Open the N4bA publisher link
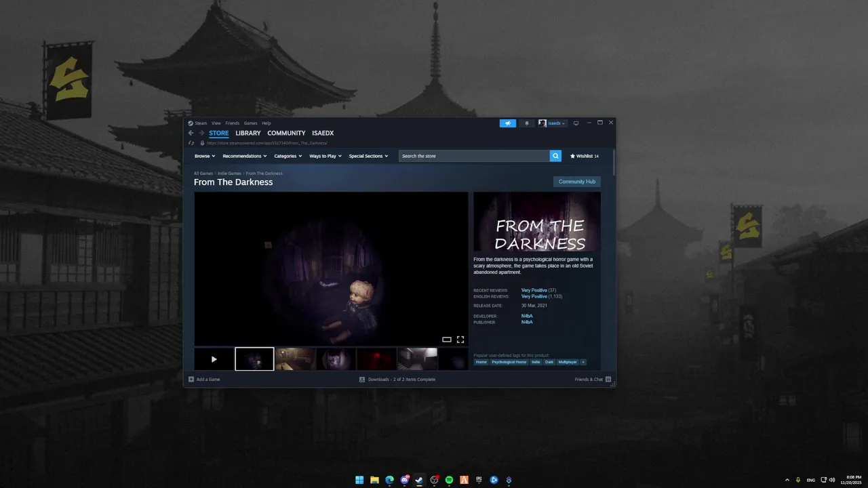 point(527,322)
